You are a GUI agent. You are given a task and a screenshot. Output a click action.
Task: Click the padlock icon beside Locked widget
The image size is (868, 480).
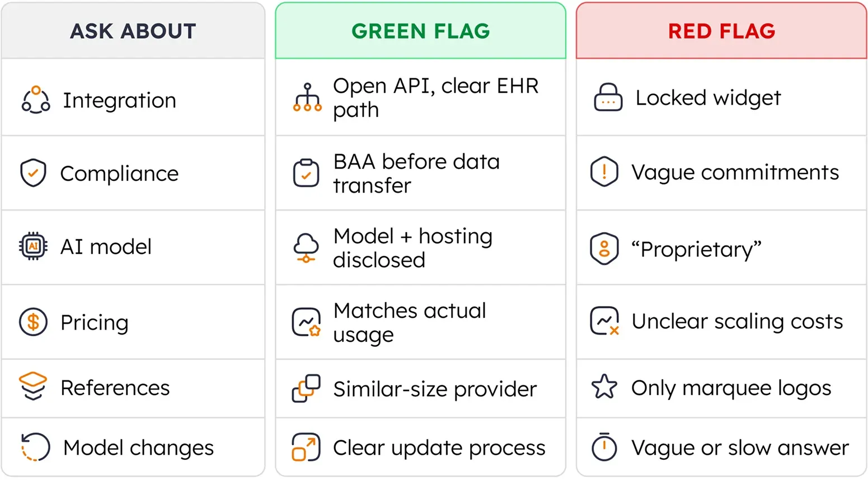[x=608, y=97]
